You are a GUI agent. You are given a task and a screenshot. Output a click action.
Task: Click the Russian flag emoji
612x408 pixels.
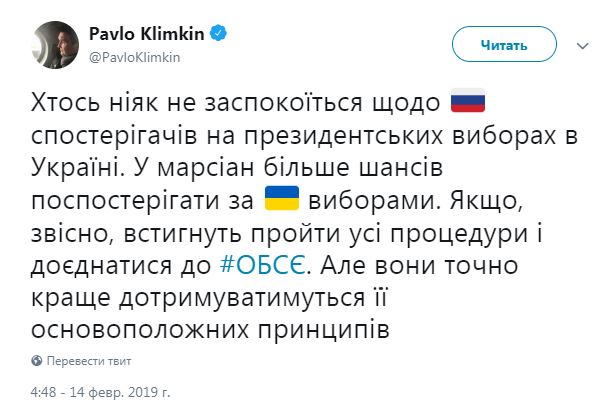(467, 99)
